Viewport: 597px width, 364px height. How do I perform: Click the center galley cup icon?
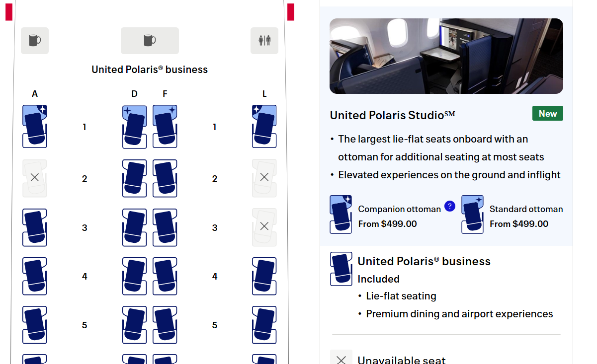point(150,40)
